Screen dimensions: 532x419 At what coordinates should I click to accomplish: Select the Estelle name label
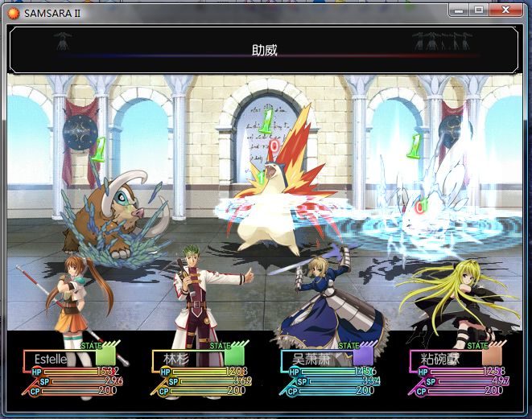click(51, 359)
